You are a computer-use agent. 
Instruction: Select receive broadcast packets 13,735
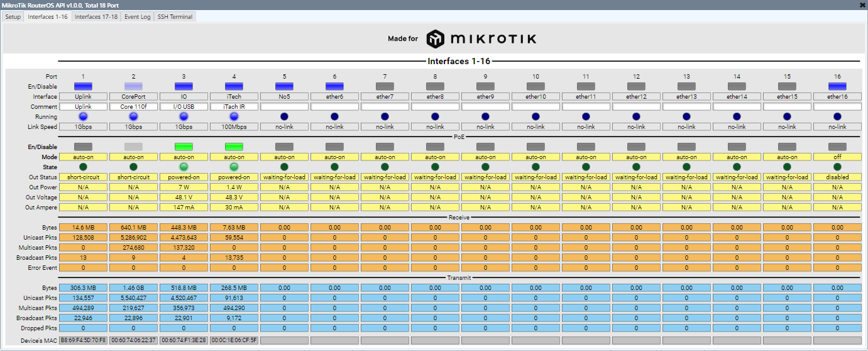point(234,258)
